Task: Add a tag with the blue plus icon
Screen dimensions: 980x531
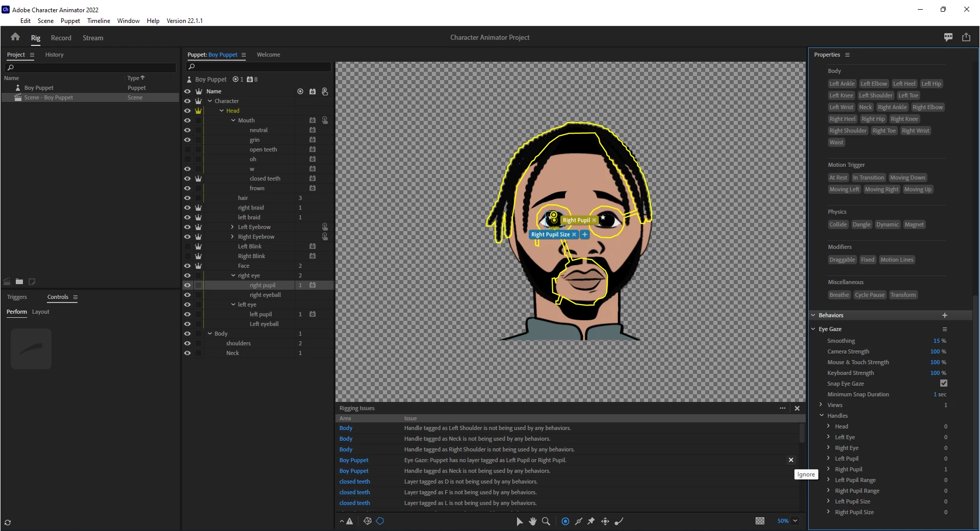Action: [x=585, y=235]
